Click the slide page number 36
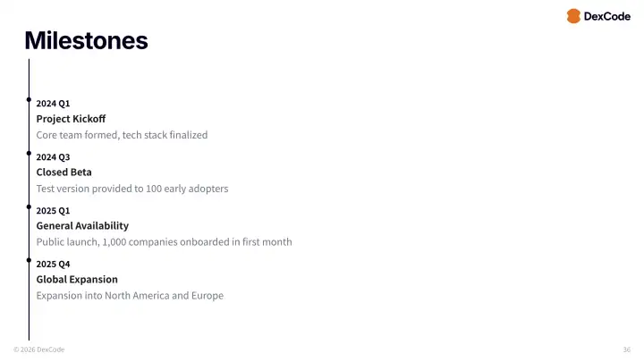Screen dimensions: 644x362 point(626,349)
